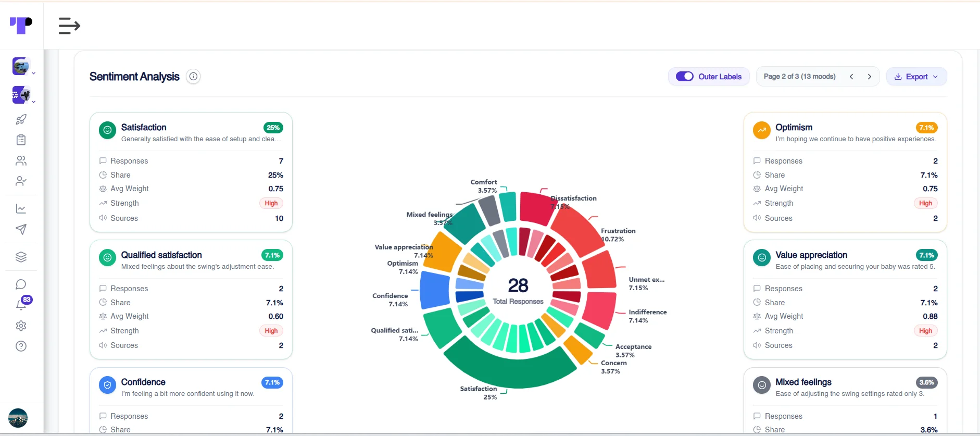Open notifications bell with 83 badge
Viewport: 980px width, 436px height.
tap(22, 304)
